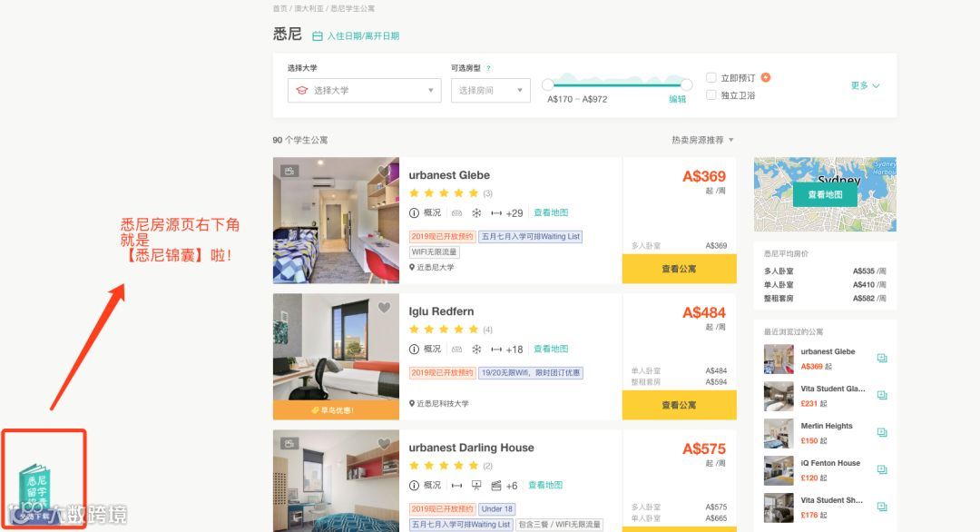Open urbanest Glebe room photo

pos(337,220)
